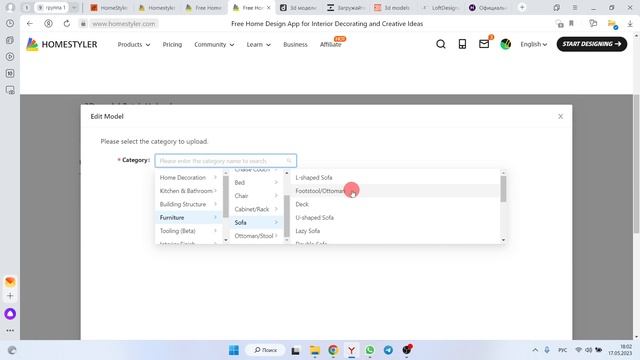Expand Kitchen & Bathroom category

point(188,191)
